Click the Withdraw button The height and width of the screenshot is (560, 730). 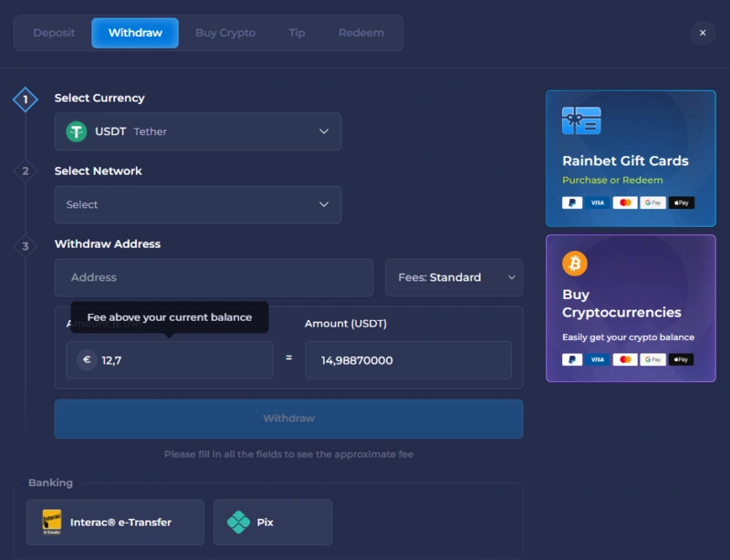point(289,419)
